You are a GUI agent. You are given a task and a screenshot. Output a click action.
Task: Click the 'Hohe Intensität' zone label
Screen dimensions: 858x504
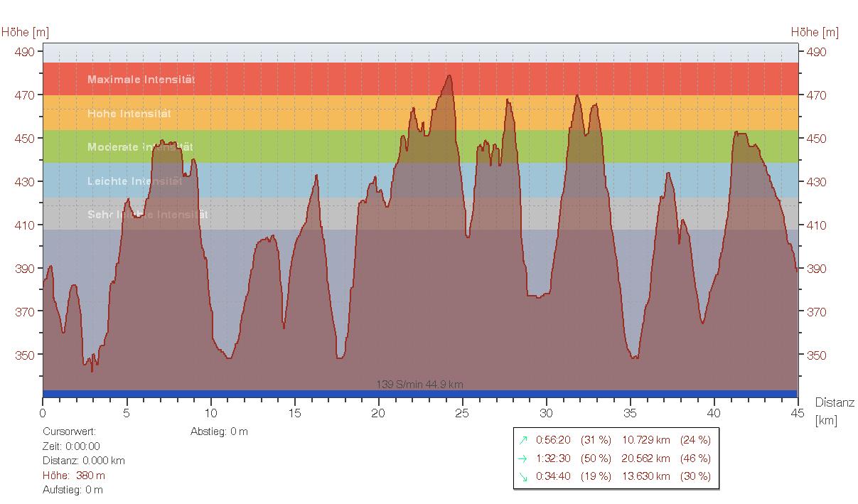click(129, 114)
